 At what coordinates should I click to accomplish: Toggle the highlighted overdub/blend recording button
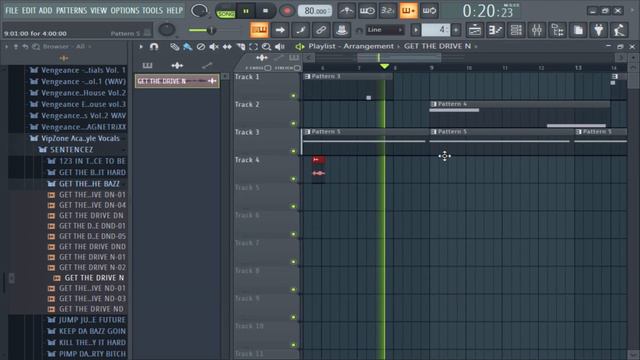pos(408,11)
